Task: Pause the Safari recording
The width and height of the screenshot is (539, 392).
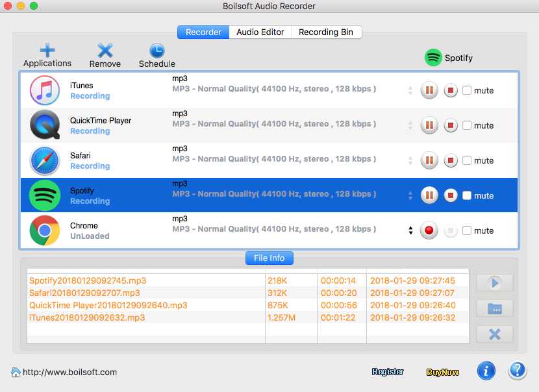Action: [x=429, y=160]
